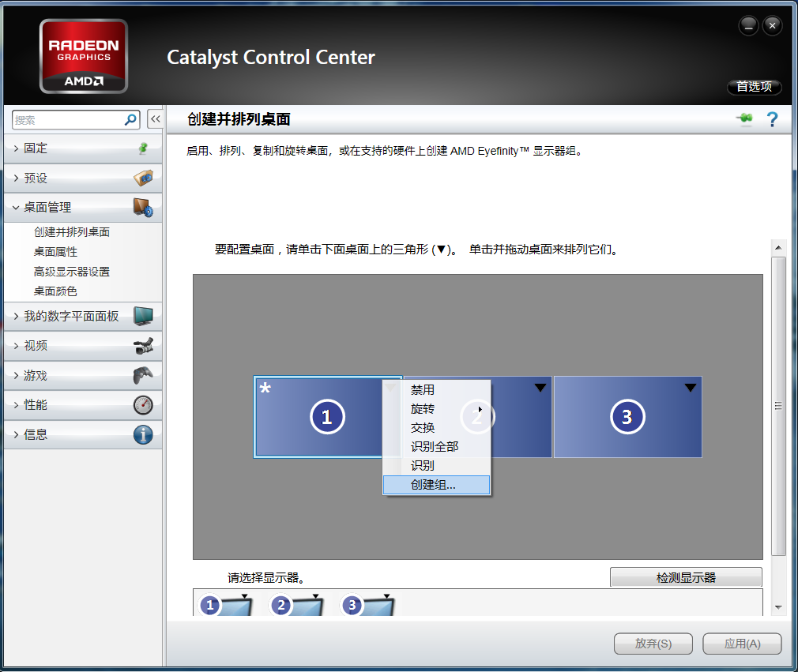Click the green pin icon in page header
The width and height of the screenshot is (798, 672).
point(744,119)
